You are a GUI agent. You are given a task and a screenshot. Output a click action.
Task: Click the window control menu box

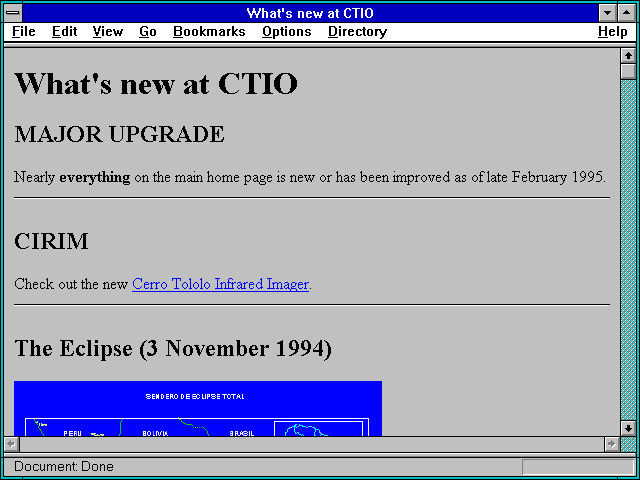(x=13, y=13)
